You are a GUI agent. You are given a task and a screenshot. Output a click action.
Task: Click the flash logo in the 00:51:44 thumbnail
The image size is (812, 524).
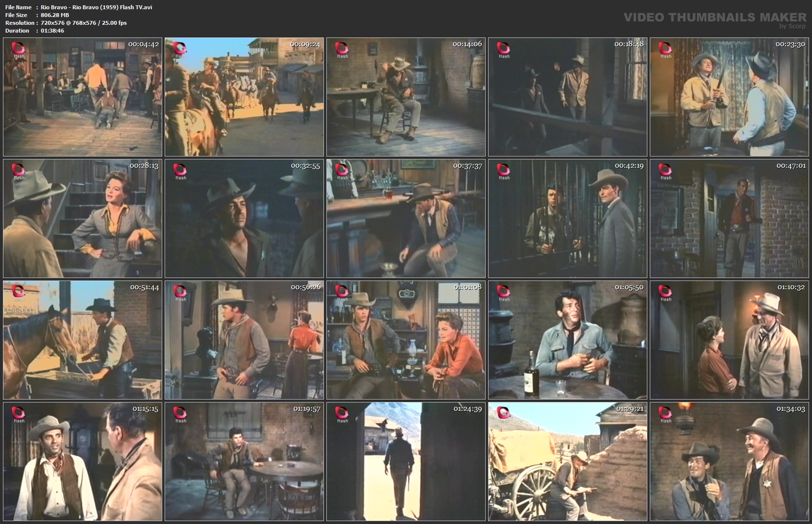(x=19, y=293)
